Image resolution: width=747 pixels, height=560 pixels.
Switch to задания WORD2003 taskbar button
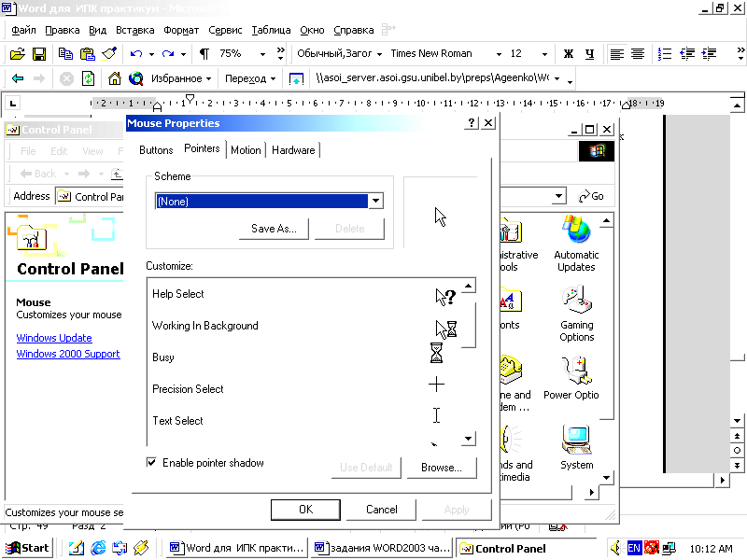pyautogui.click(x=383, y=548)
